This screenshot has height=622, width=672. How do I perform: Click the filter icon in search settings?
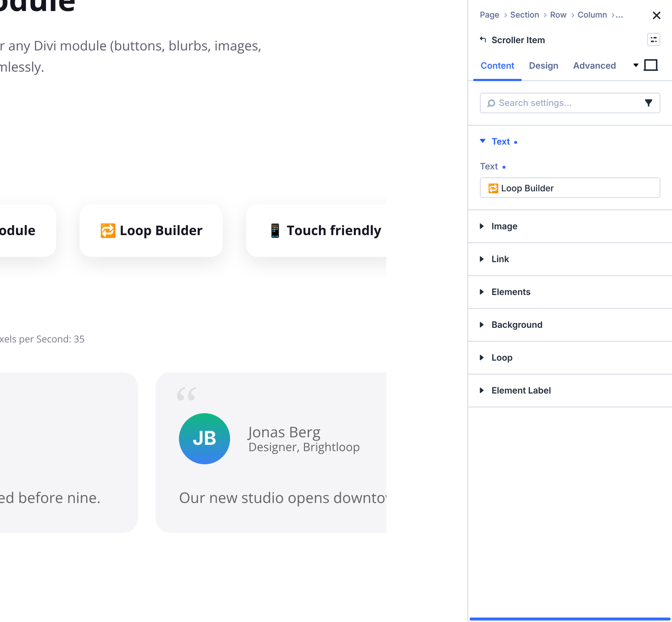point(648,103)
